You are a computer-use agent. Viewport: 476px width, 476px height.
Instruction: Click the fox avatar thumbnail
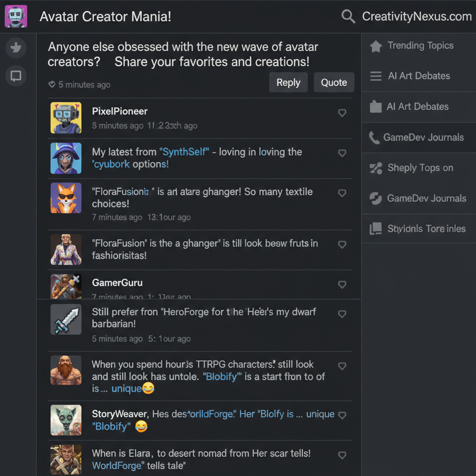[x=66, y=198]
